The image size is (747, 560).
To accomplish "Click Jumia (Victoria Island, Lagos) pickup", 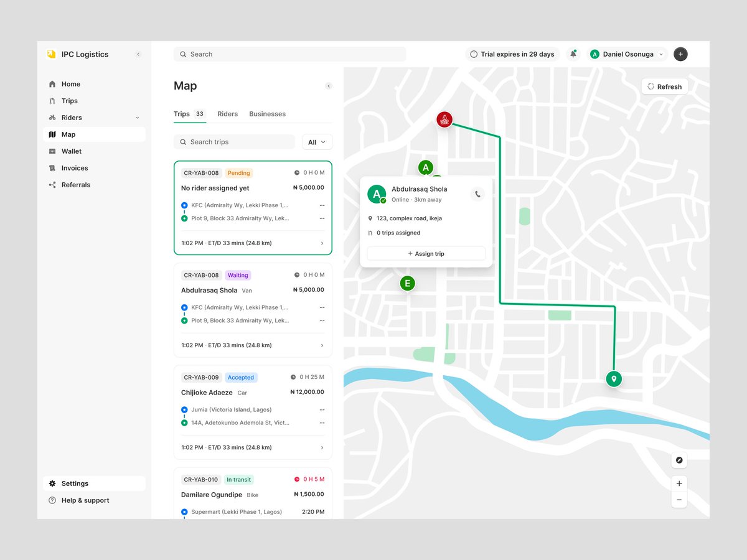I will [x=232, y=409].
